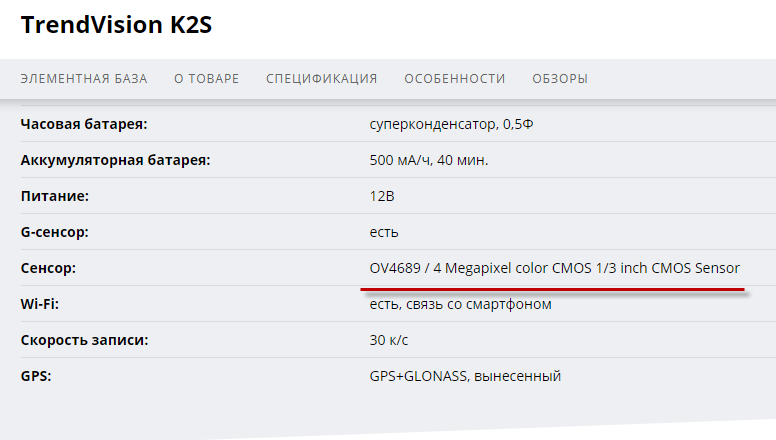Image resolution: width=776 pixels, height=440 pixels.
Task: Click the GPS+GLONASS, вынесенный value
Action: click(465, 376)
